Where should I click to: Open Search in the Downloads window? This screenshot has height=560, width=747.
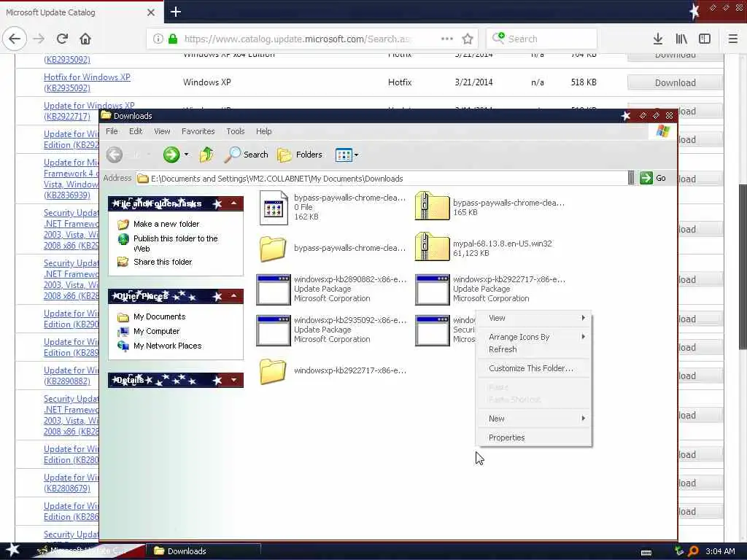[247, 155]
